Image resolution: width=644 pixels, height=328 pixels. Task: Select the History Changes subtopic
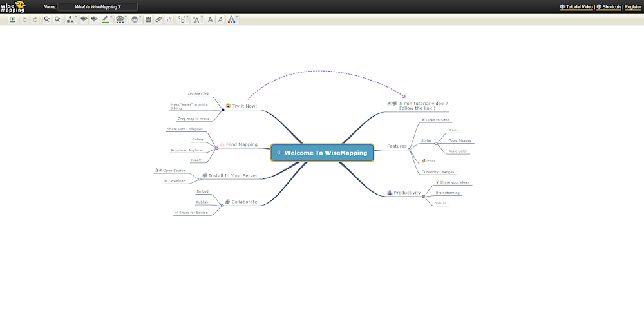click(438, 172)
